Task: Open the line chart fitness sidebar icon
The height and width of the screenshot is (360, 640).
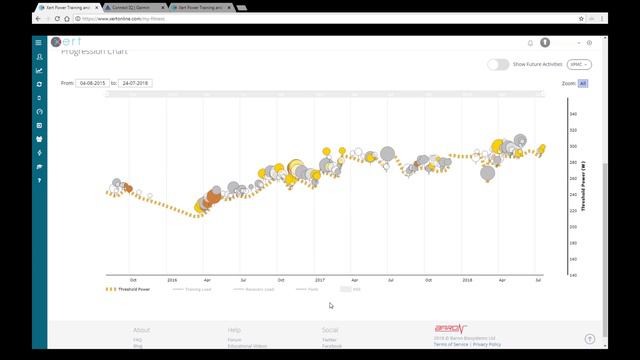Action: pyautogui.click(x=39, y=71)
